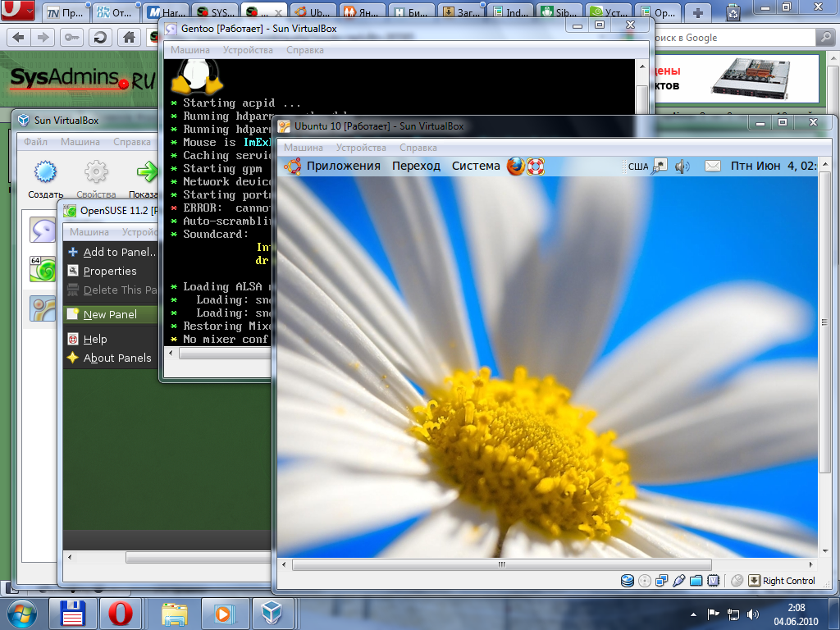Click the Ubuntu panel date and time
This screenshot has width=840, height=630.
click(773, 166)
